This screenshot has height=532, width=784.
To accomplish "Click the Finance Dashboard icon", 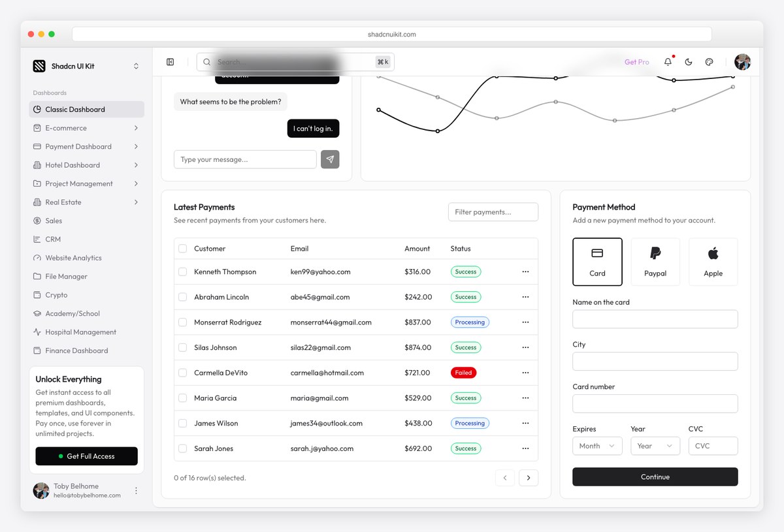I will 37,351.
